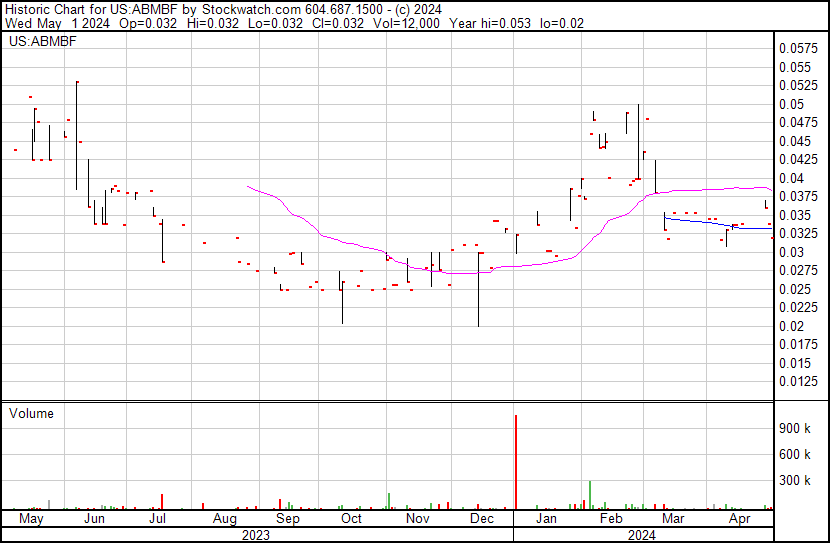830x543 pixels.
Task: Click the 0.0375 price axis label
Action: 798,197
